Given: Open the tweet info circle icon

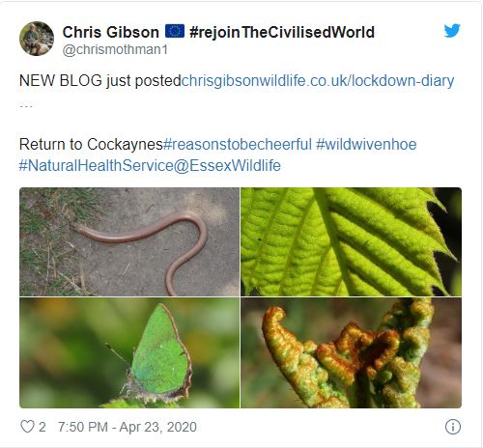Looking at the screenshot, I should pos(453,427).
